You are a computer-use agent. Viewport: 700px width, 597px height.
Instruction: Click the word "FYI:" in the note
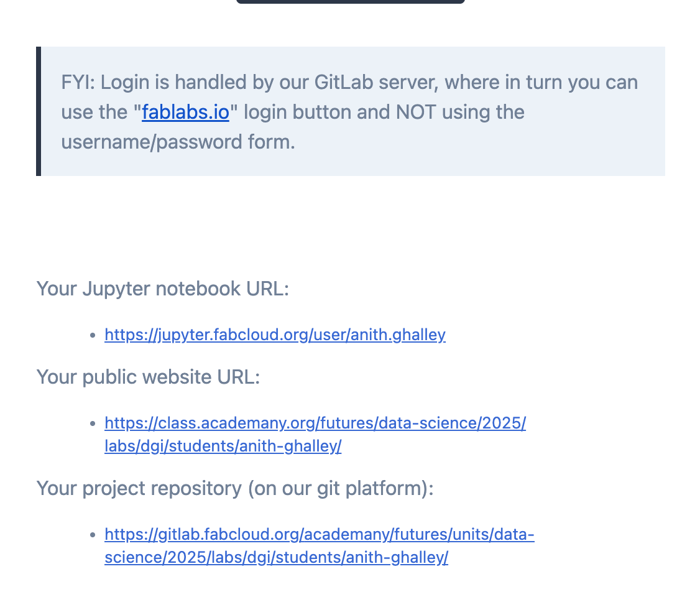[78, 83]
